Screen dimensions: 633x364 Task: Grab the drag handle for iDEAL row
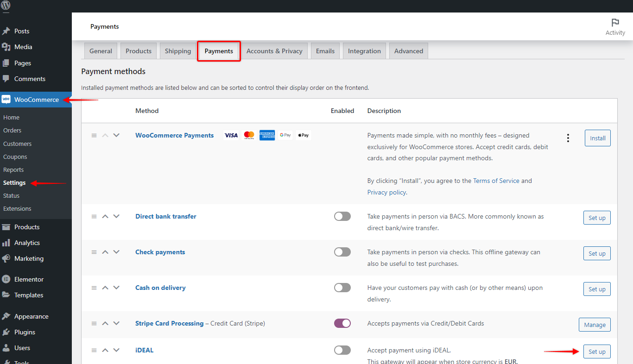tap(94, 350)
